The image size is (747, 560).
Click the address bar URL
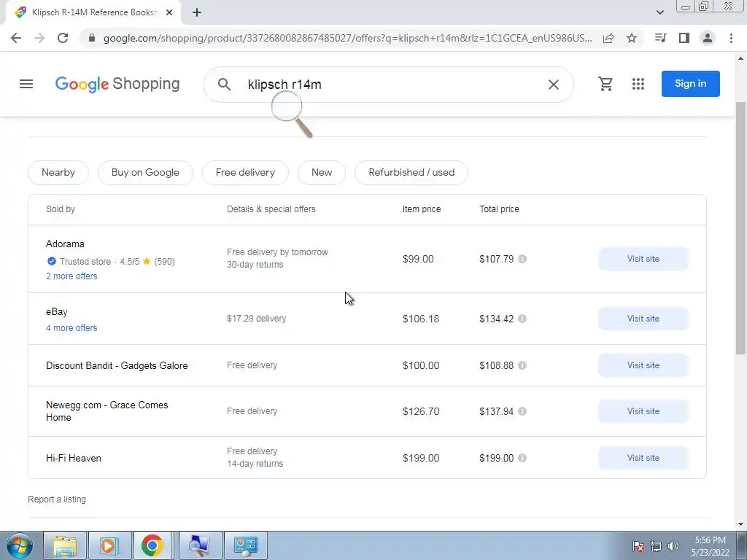coord(347,38)
